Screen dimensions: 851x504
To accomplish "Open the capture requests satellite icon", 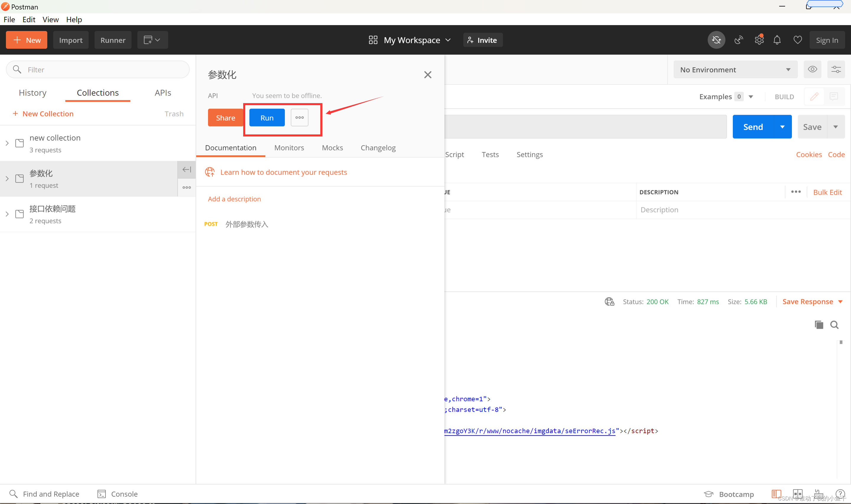I will click(x=739, y=40).
